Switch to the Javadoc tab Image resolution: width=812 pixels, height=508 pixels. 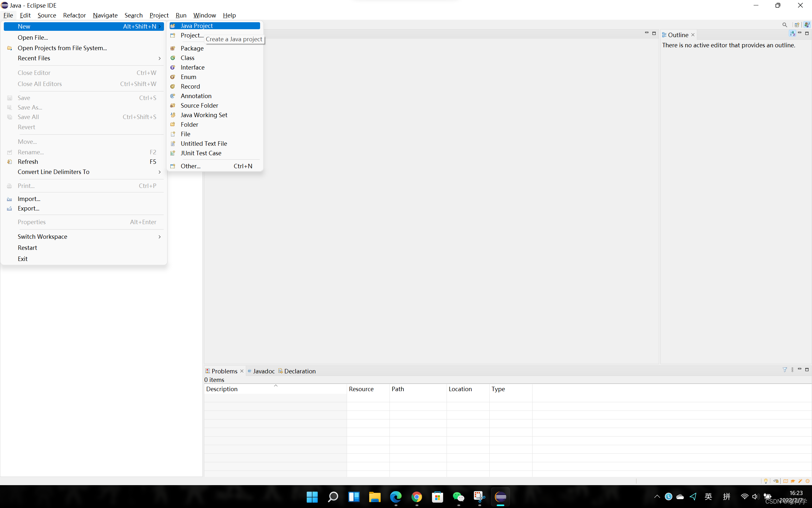tap(261, 371)
